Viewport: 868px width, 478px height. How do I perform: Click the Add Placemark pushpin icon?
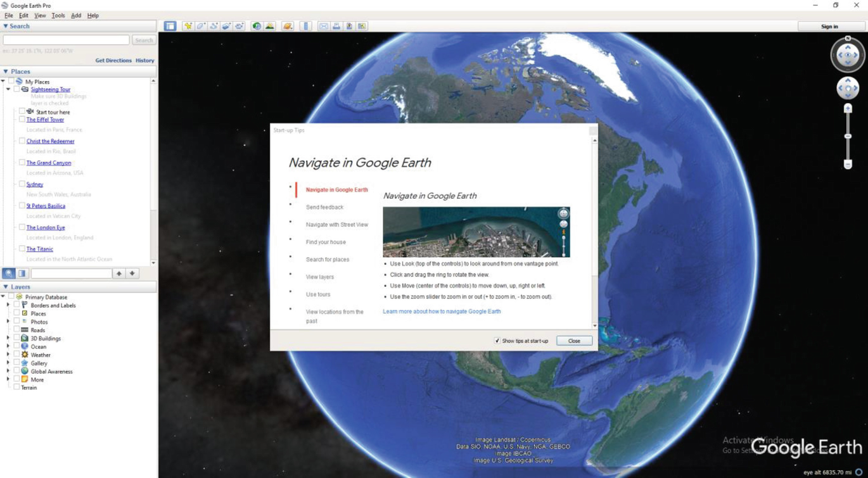click(x=188, y=26)
